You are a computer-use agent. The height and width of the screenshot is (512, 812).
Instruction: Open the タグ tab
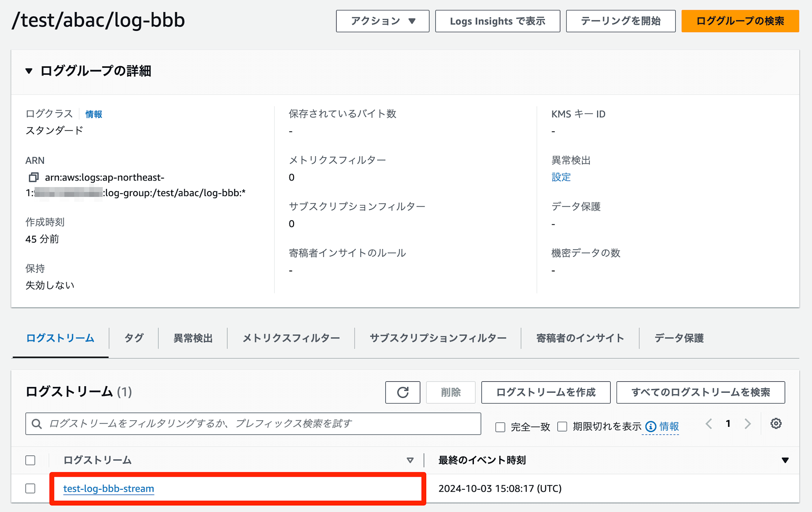[x=134, y=338]
